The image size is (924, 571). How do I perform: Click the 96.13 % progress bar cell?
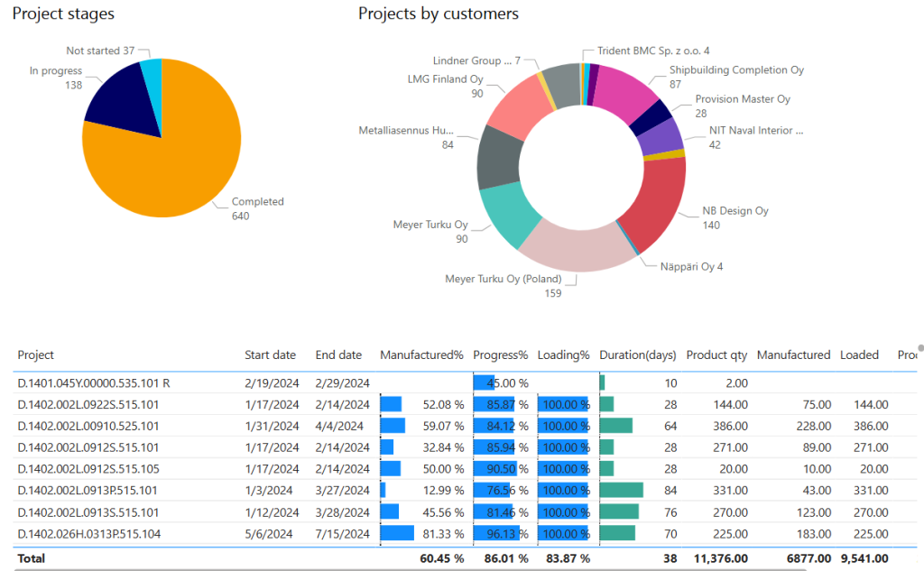[x=501, y=534]
